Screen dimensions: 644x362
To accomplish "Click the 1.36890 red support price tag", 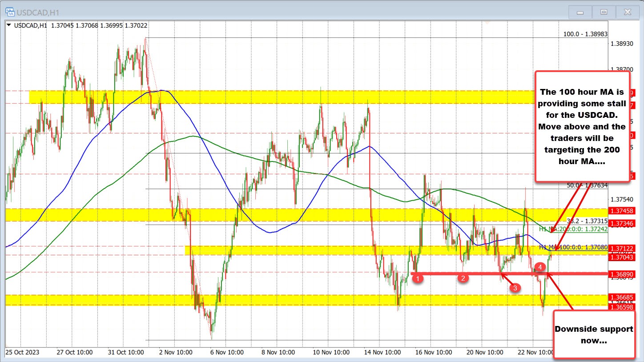I will [623, 274].
